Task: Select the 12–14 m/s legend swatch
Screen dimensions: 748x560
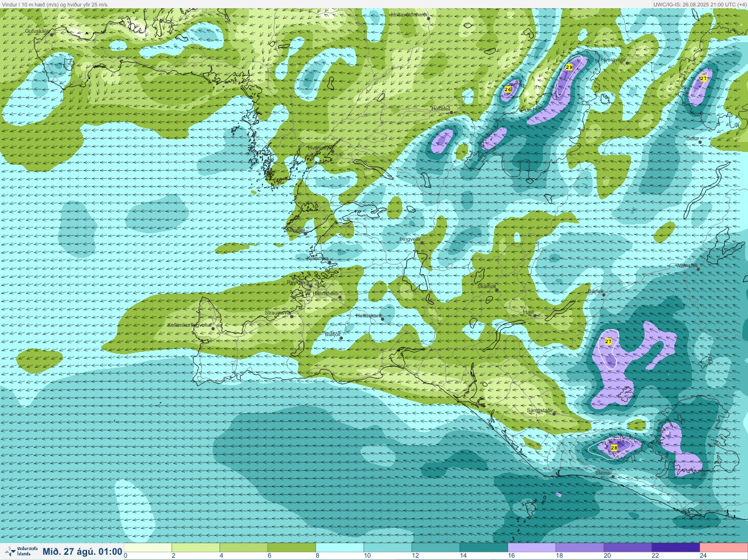Action: [x=435, y=548]
